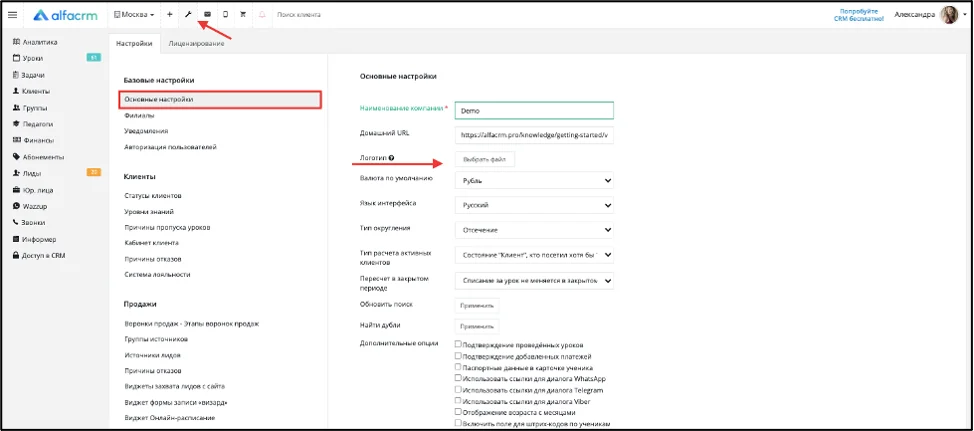Open the envelope mail icon
Viewport: 974px width, 431px height.
click(x=207, y=14)
